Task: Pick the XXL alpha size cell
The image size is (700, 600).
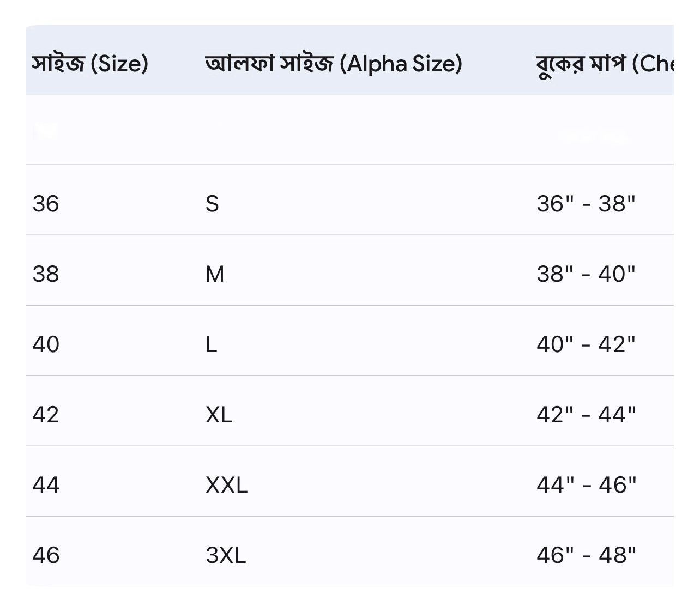Action: tap(227, 485)
